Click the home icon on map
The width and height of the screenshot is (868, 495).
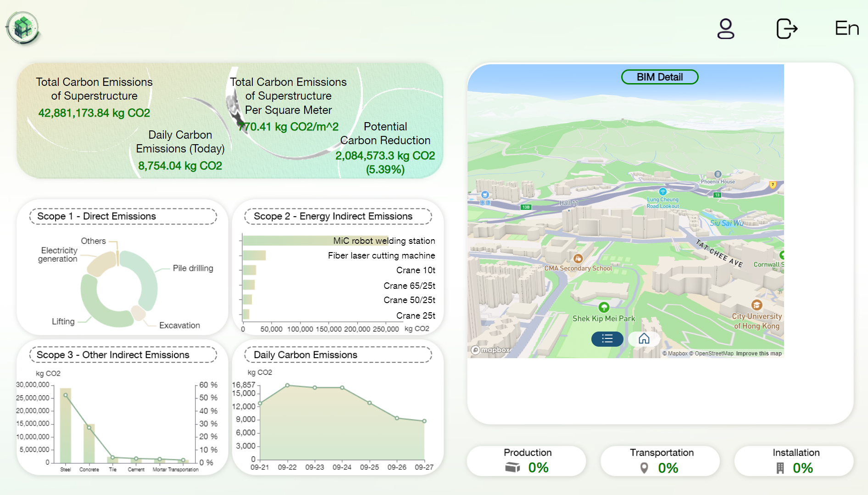click(x=644, y=339)
